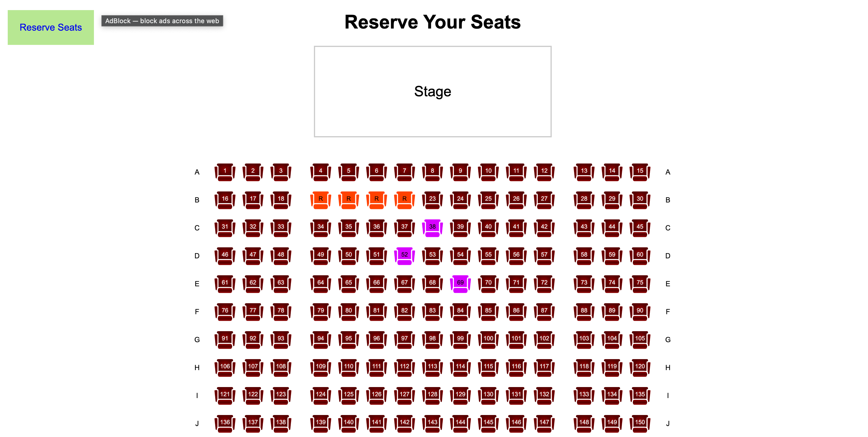Pick seat 15 in row A

639,172
